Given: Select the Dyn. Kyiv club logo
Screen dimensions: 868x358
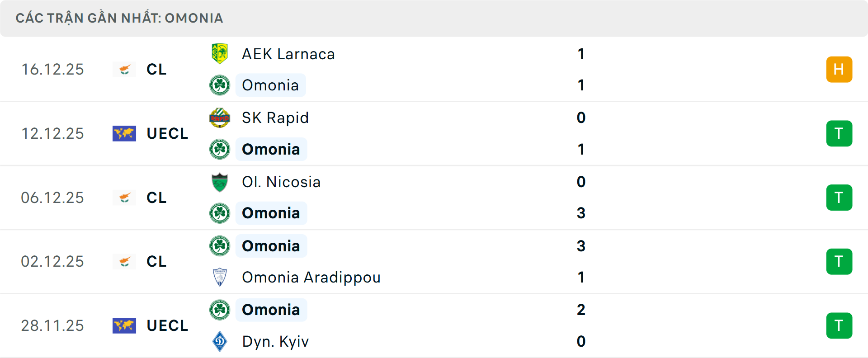Looking at the screenshot, I should pyautogui.click(x=220, y=341).
